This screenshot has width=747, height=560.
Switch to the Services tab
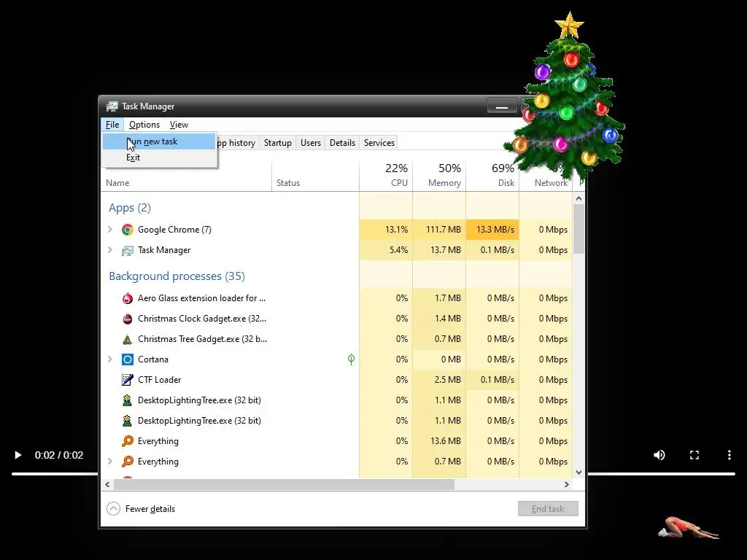[379, 143]
